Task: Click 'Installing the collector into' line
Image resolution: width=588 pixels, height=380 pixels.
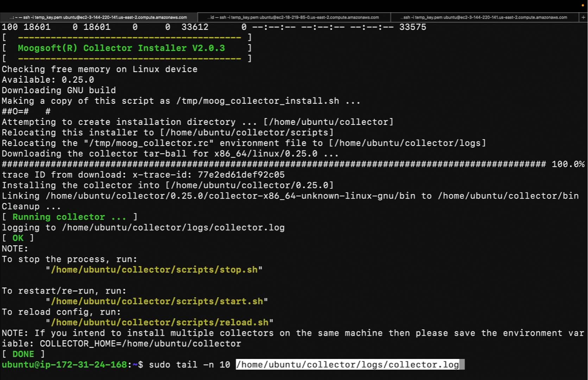Action: click(167, 185)
